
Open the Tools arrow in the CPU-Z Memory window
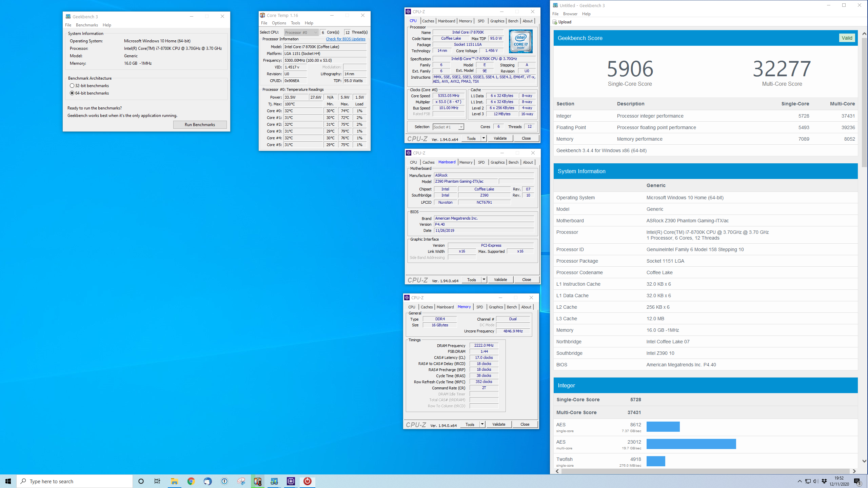pos(482,424)
